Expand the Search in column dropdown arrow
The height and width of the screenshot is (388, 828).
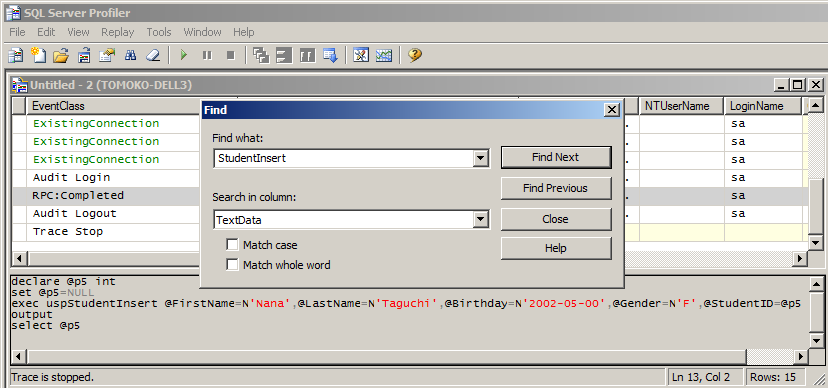pos(480,220)
